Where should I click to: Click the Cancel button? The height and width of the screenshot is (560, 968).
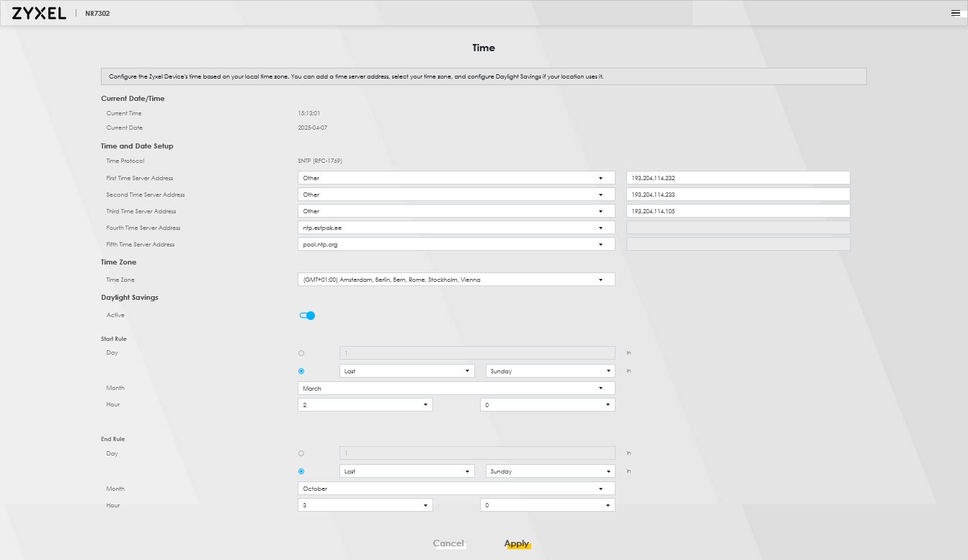(x=448, y=543)
